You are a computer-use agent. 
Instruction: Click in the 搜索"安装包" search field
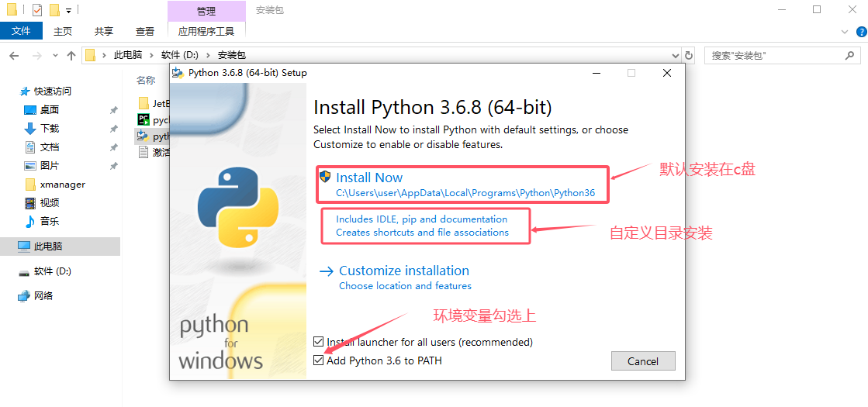click(x=776, y=56)
